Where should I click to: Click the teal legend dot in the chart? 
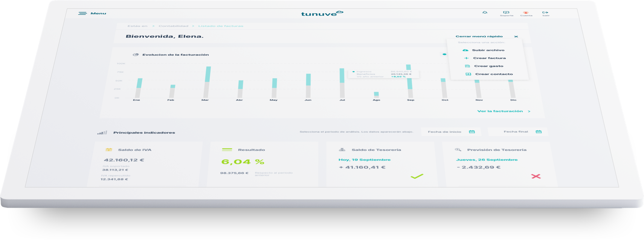point(444,54)
